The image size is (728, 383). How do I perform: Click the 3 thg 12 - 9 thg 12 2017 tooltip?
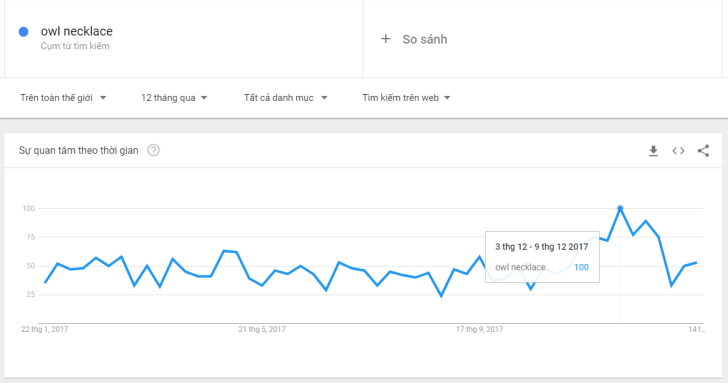coord(541,247)
